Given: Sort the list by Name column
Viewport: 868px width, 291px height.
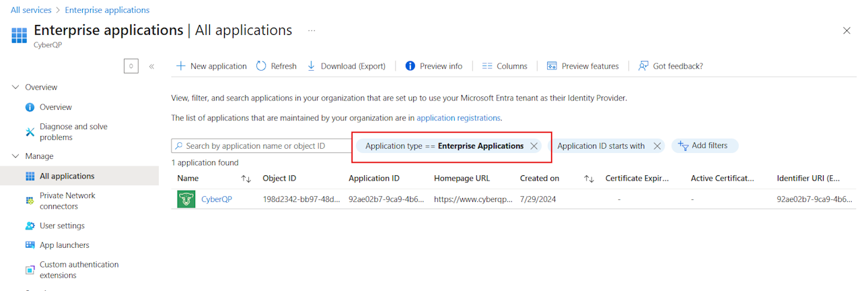Looking at the screenshot, I should pos(246,179).
